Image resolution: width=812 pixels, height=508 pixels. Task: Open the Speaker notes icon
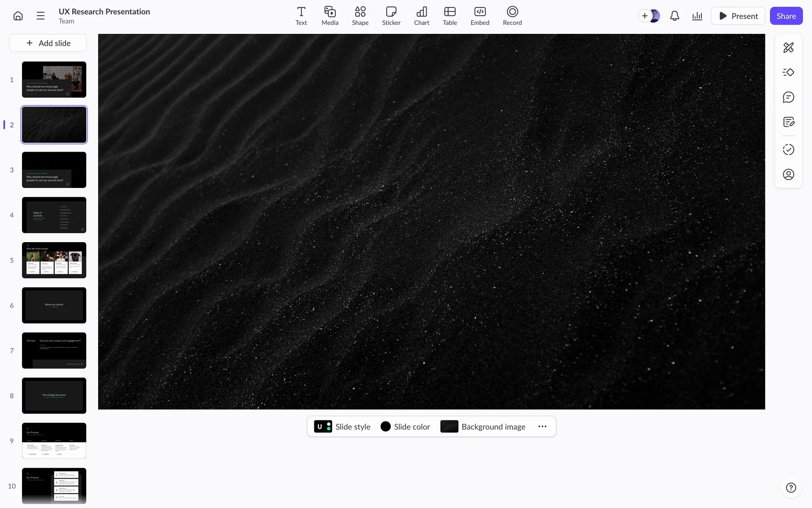788,122
